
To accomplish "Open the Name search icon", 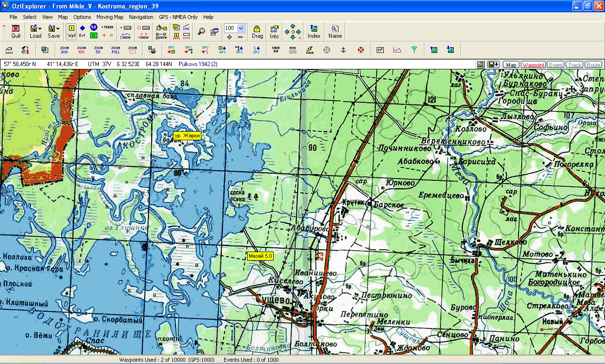I will [x=335, y=31].
